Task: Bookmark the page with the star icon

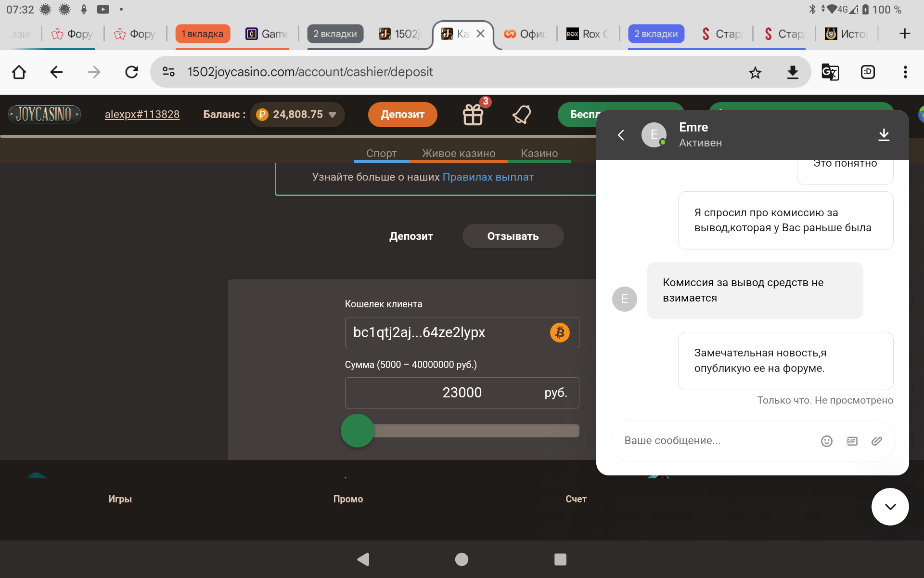Action: pyautogui.click(x=755, y=72)
